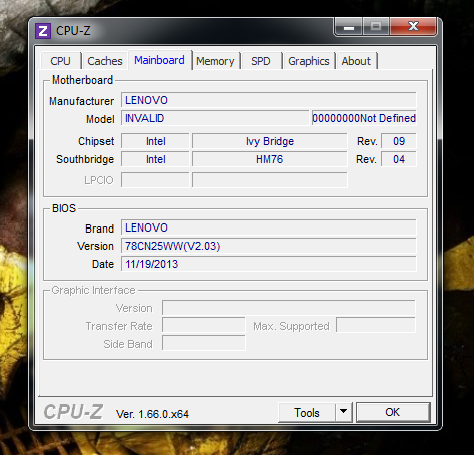
Task: Close the CPU-Z window
Action: coord(413,26)
